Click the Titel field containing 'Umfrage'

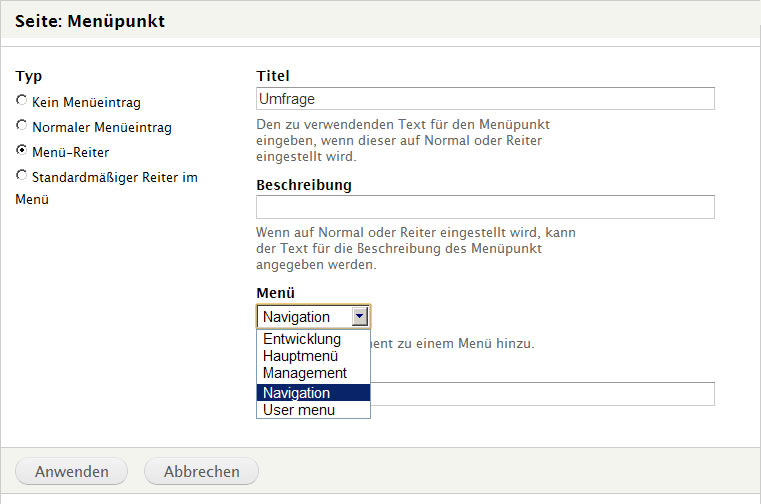point(485,98)
